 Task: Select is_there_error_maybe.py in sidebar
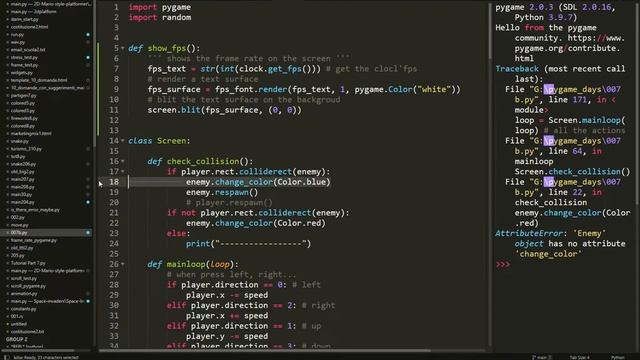(x=35, y=210)
